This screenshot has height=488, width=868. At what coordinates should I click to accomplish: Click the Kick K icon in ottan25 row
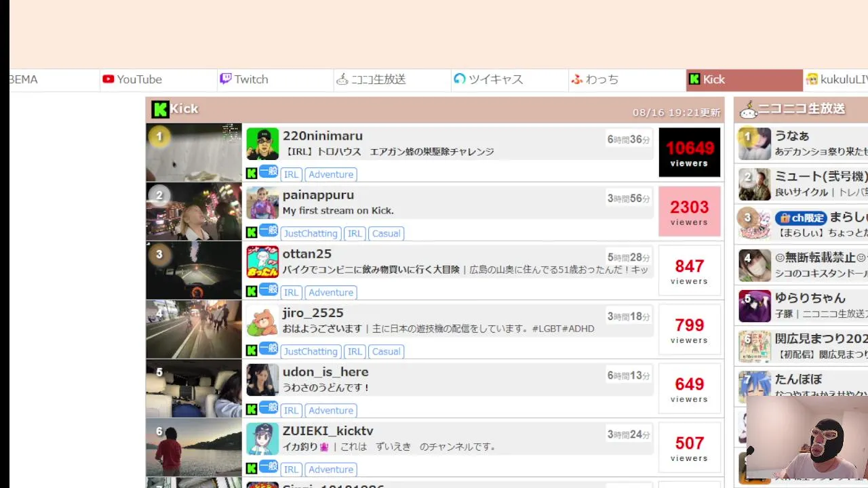point(252,291)
